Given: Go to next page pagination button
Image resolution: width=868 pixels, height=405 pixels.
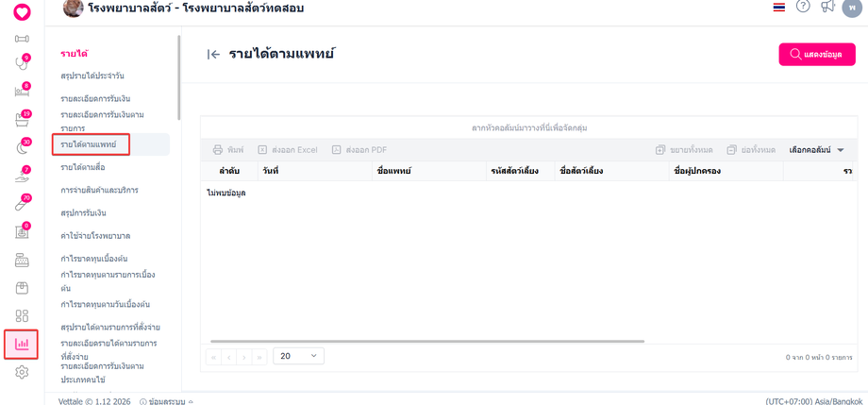Looking at the screenshot, I should [x=244, y=357].
